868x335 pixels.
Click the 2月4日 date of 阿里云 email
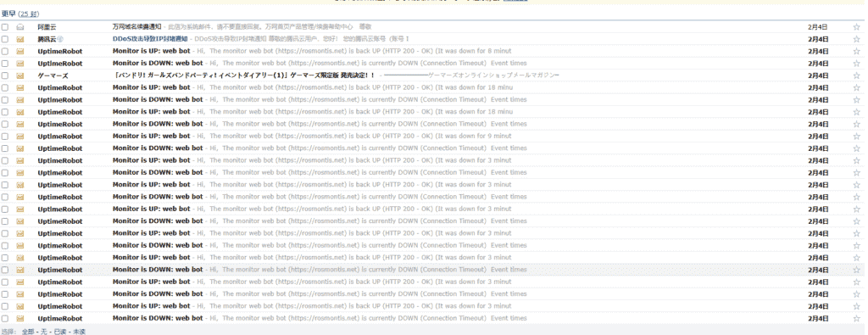point(818,26)
